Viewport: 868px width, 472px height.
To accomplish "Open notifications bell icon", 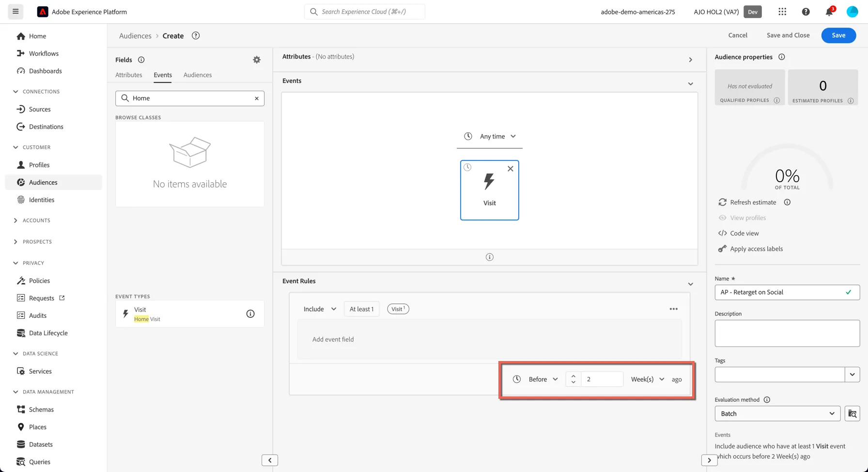I will pyautogui.click(x=829, y=12).
